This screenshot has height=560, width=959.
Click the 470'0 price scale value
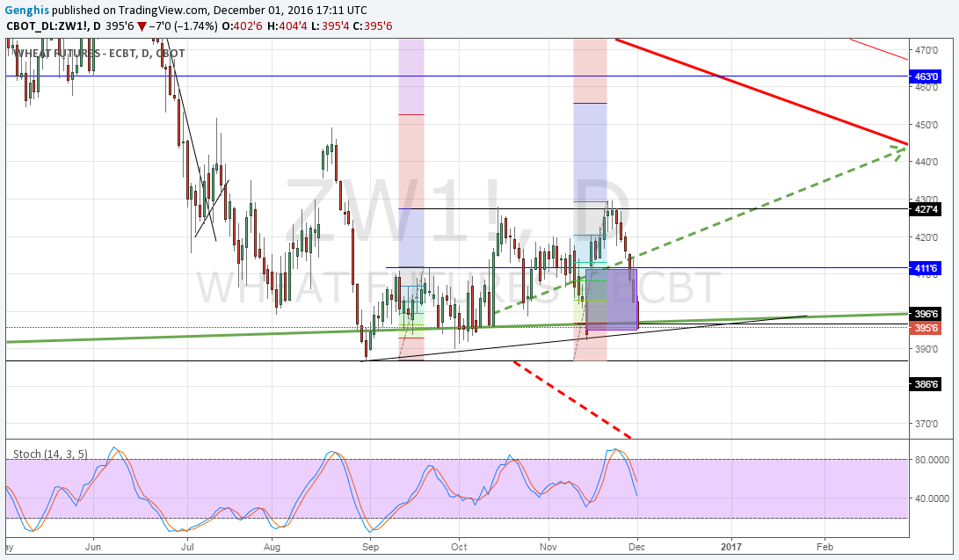(926, 50)
